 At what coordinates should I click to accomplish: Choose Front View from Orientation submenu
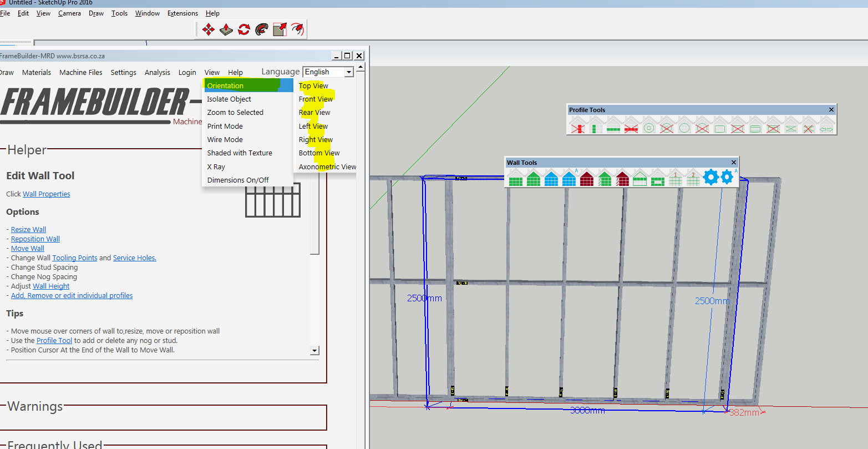[x=316, y=99]
